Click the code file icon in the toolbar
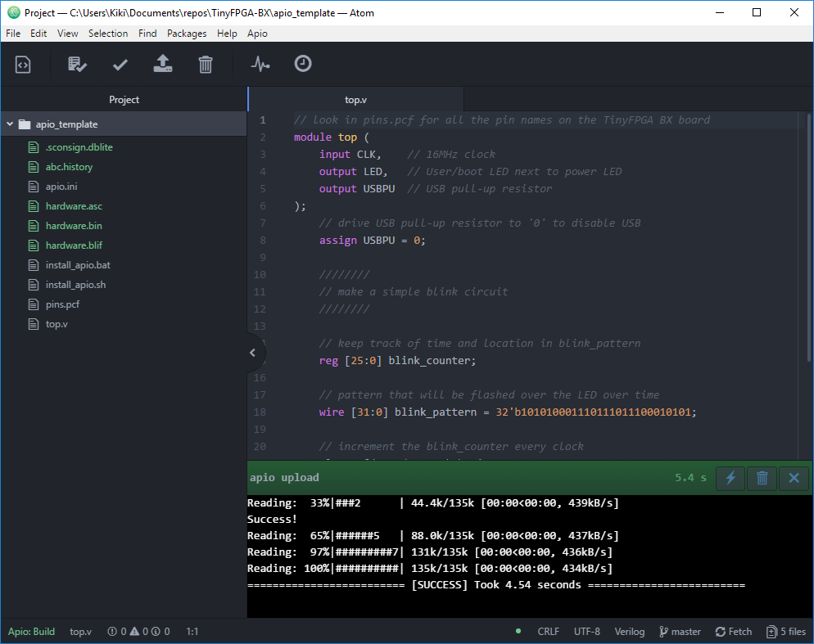The image size is (814, 644). pos(23,64)
